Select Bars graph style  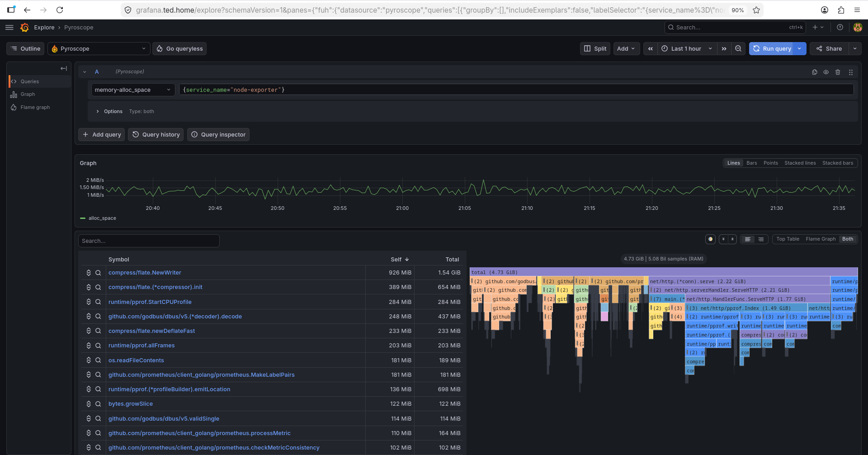tap(752, 163)
